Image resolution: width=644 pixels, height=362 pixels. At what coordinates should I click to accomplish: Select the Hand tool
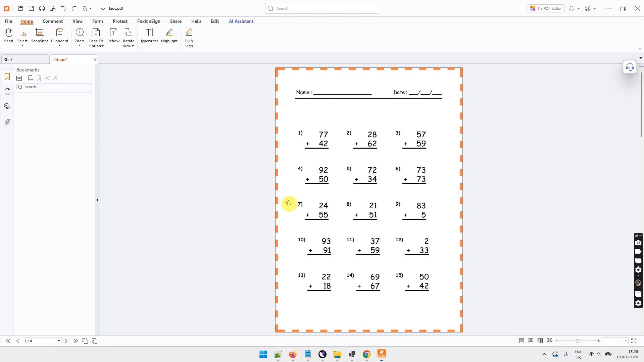click(x=8, y=36)
